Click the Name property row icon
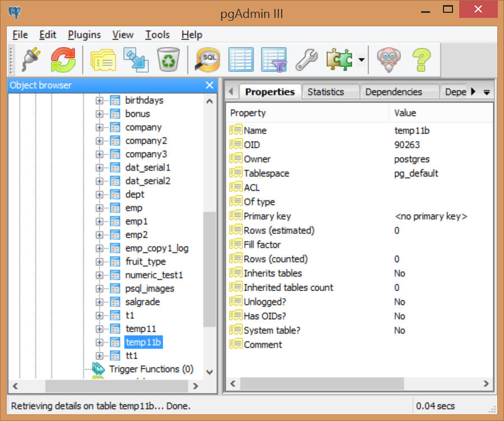The height and width of the screenshot is (421, 504). click(236, 130)
